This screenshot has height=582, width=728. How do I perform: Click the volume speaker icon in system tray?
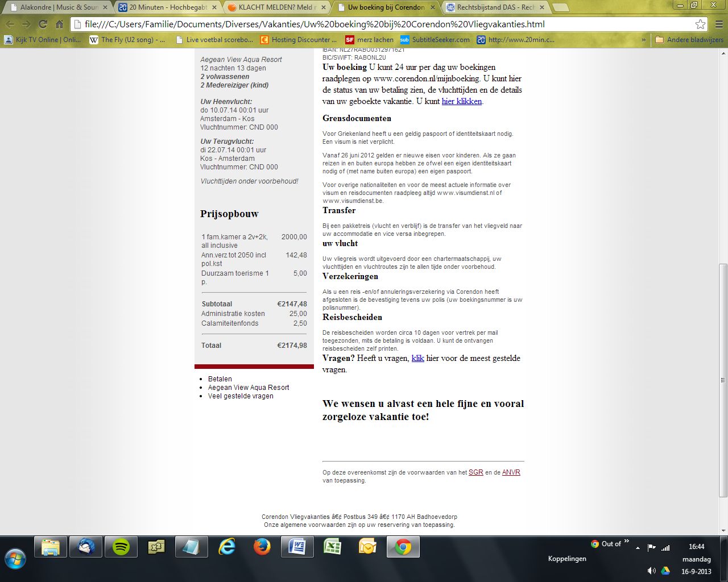[x=652, y=571]
